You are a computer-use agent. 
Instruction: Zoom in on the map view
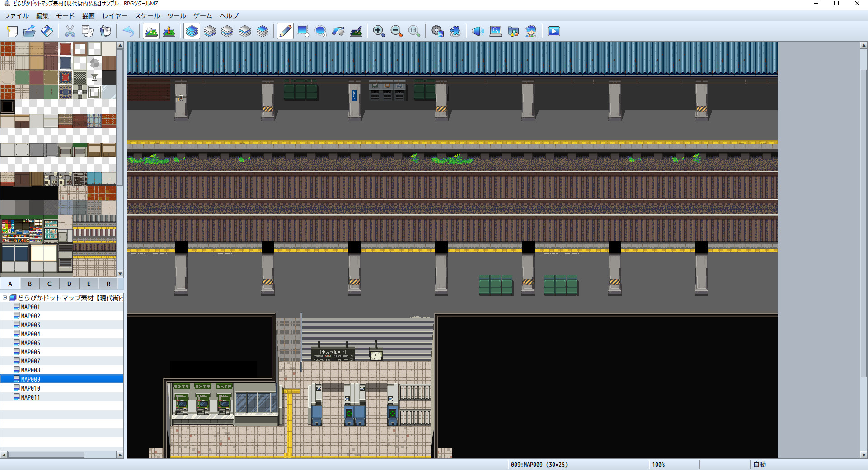coord(379,31)
